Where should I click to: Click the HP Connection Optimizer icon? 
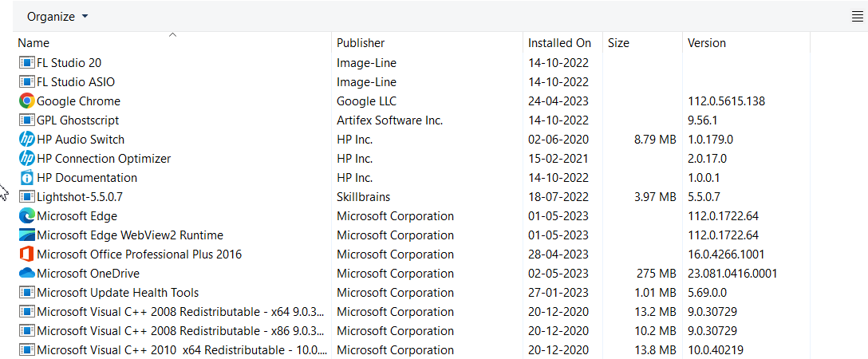[x=26, y=159]
